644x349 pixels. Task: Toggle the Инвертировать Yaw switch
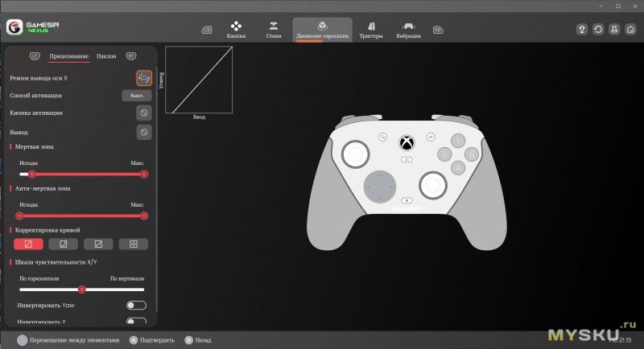pos(136,306)
